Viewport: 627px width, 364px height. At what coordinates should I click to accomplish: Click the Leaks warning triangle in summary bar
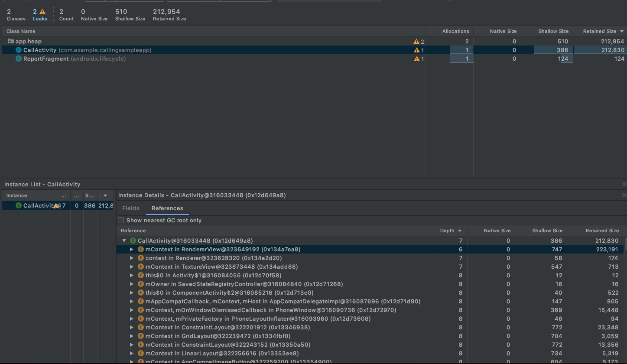42,12
